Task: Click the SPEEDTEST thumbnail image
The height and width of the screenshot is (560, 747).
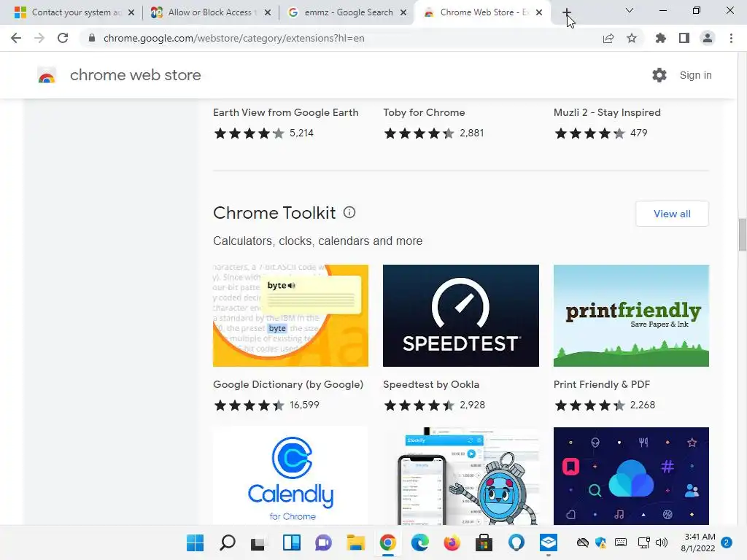Action: click(x=461, y=316)
